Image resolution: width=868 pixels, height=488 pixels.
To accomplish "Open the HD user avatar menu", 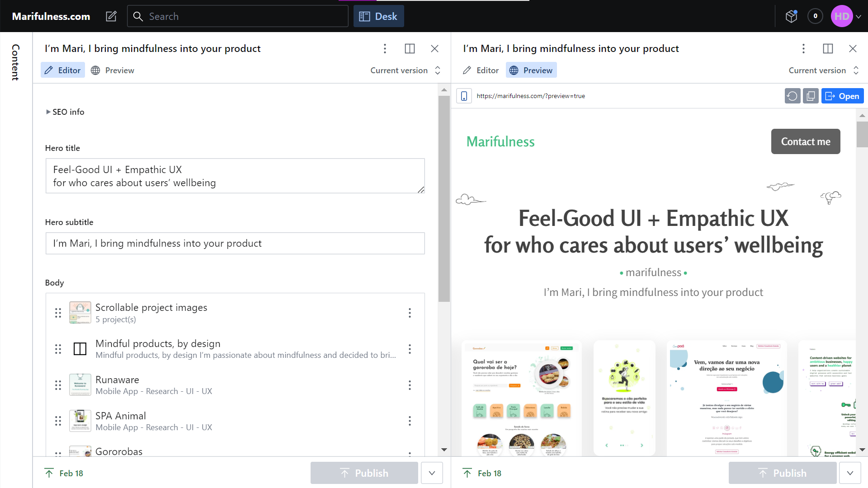I will tap(846, 16).
